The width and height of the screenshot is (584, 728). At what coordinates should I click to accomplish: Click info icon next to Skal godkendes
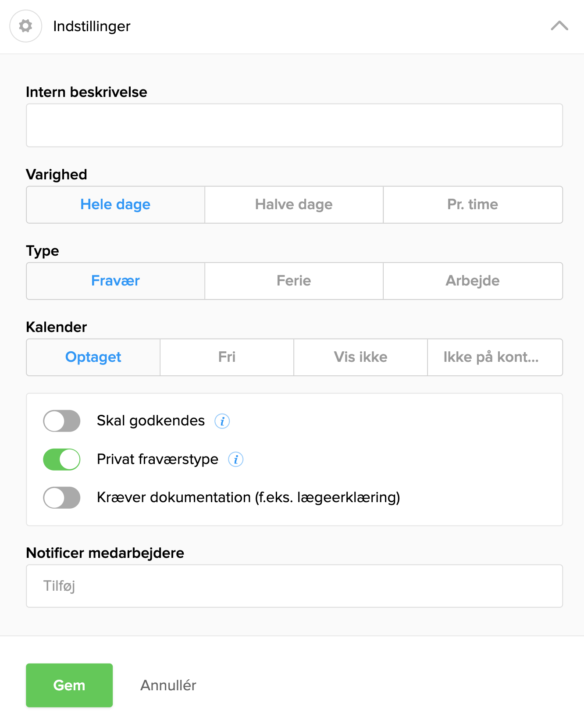pos(222,421)
